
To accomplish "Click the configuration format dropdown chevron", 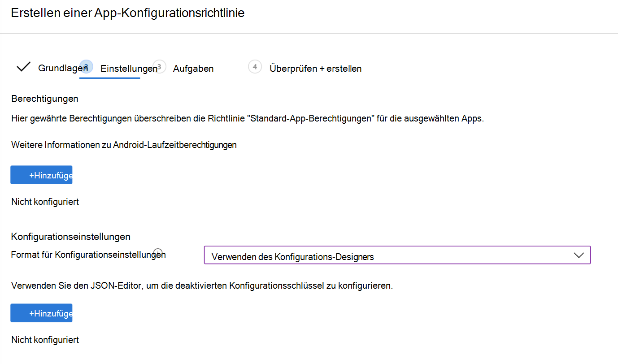I will [579, 255].
